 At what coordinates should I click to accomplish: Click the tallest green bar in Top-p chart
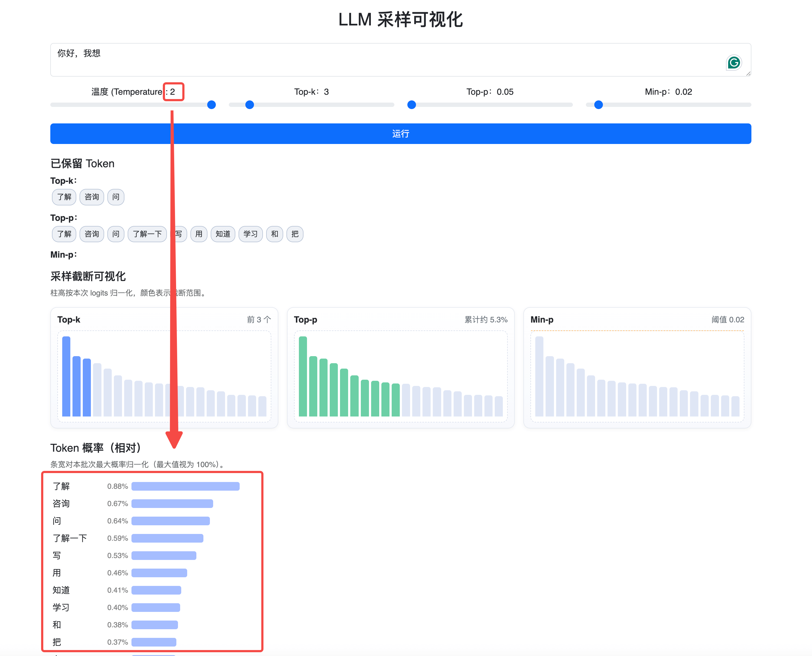pyautogui.click(x=302, y=376)
